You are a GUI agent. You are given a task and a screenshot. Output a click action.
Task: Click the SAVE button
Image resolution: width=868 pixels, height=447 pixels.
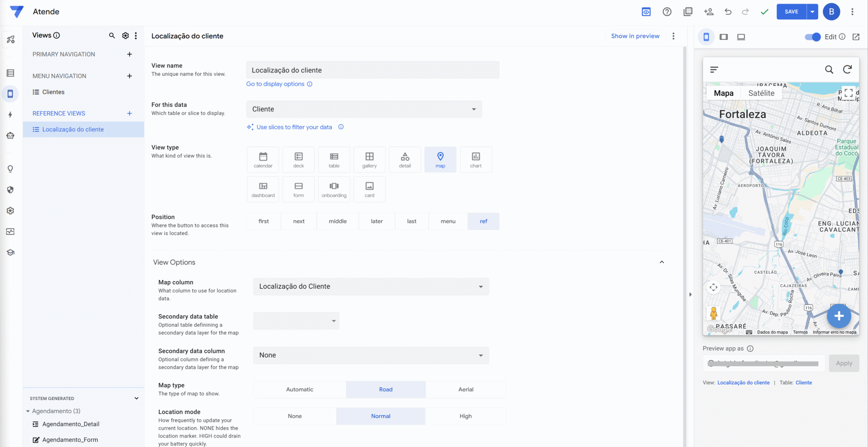791,12
